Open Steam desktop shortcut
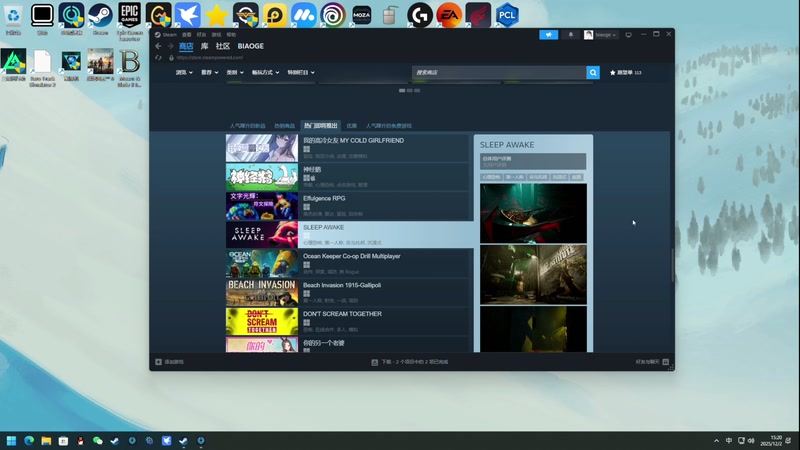Screen dimensions: 800x450 (x=101, y=19)
